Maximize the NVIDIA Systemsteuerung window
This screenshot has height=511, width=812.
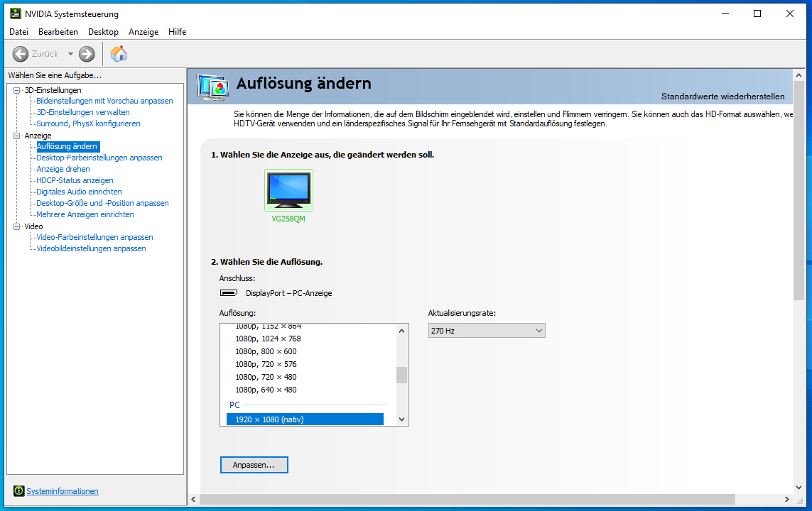[757, 13]
